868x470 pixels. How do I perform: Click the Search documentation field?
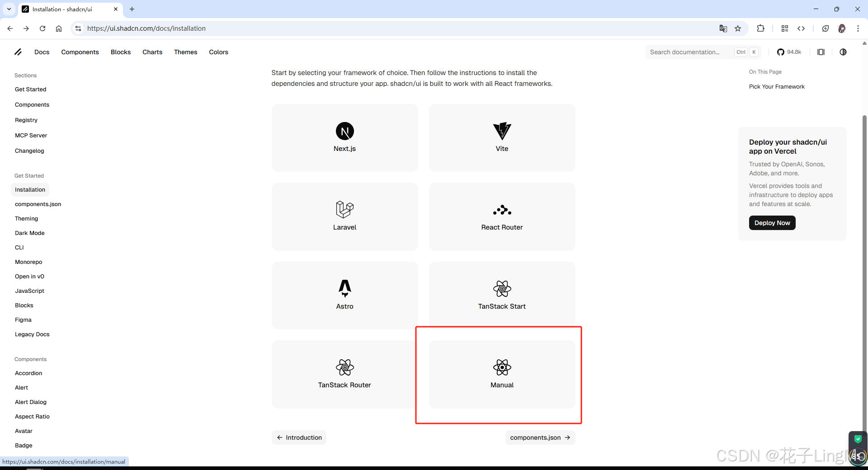pos(703,52)
